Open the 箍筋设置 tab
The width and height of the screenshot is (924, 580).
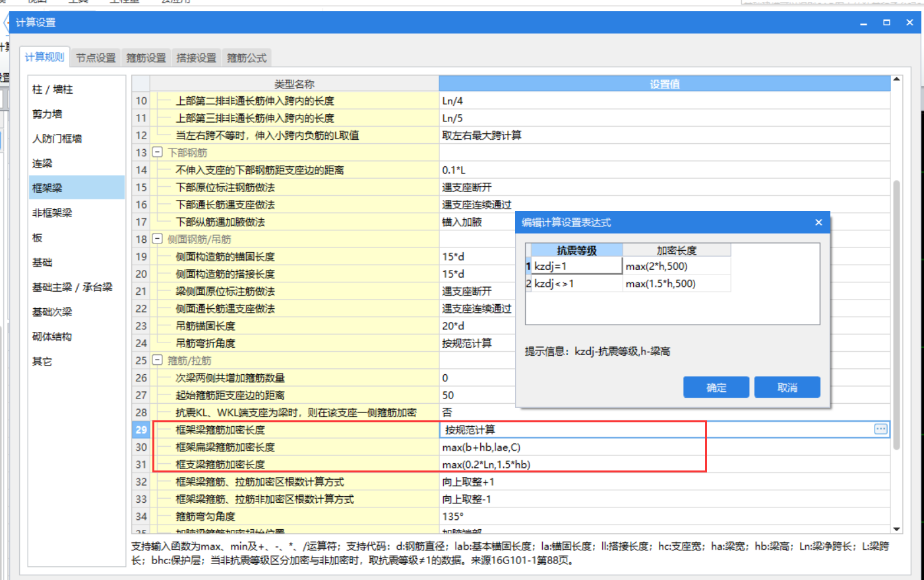pos(146,58)
